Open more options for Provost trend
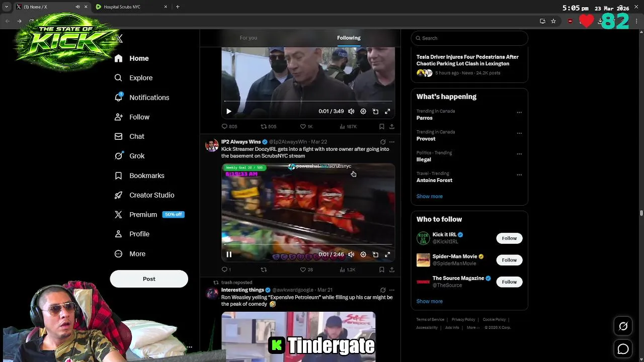644x362 pixels. pos(519,133)
